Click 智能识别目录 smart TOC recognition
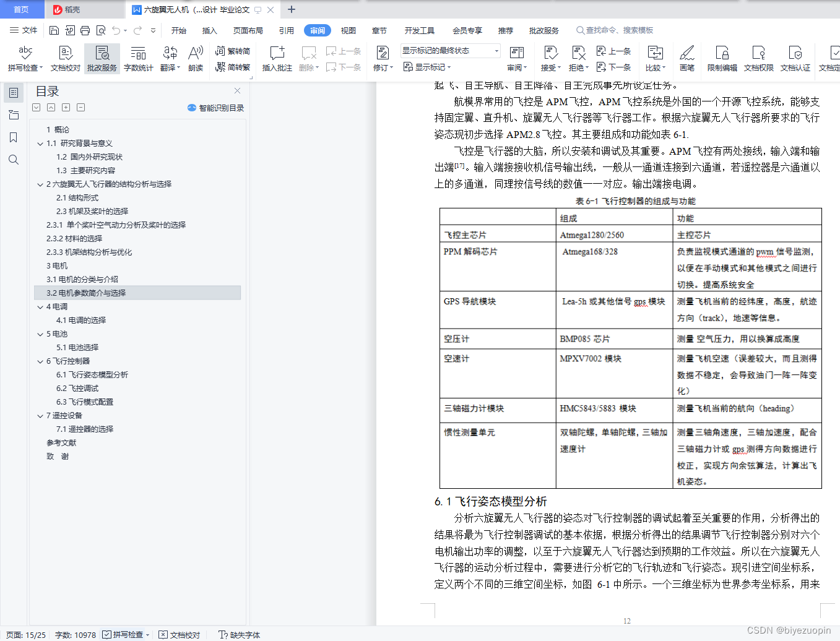840x641 pixels. tap(215, 108)
